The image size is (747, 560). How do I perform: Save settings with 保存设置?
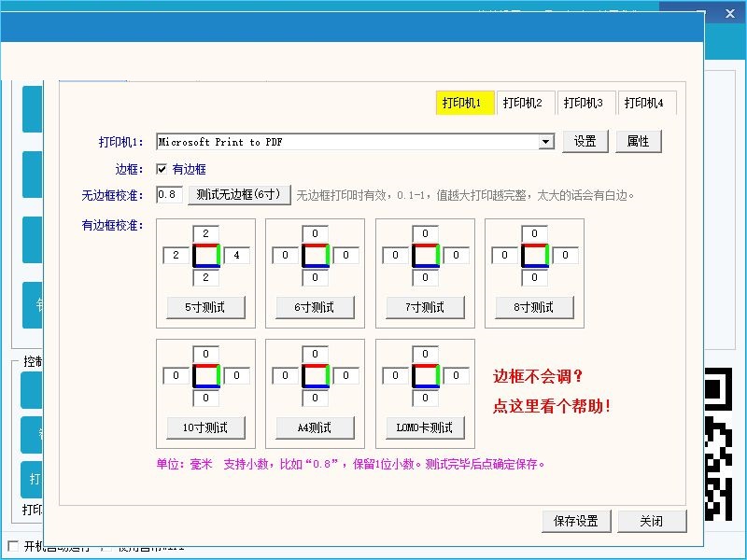click(576, 521)
